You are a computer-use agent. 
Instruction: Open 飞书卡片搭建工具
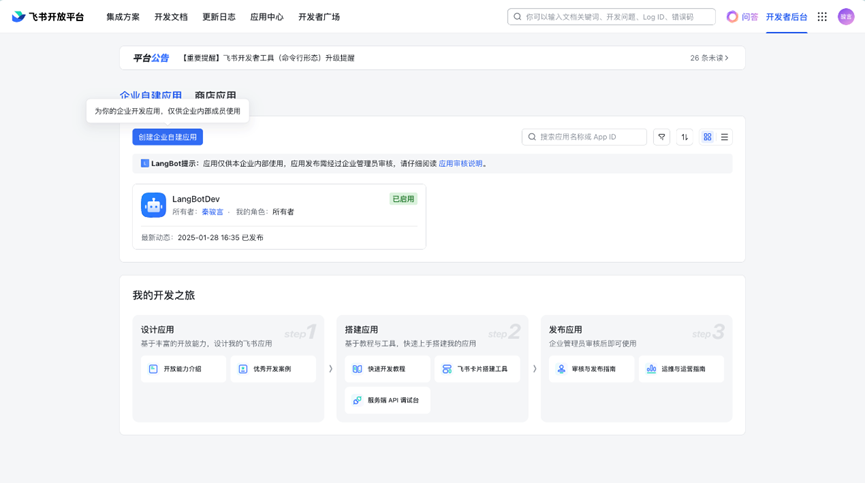pyautogui.click(x=477, y=369)
